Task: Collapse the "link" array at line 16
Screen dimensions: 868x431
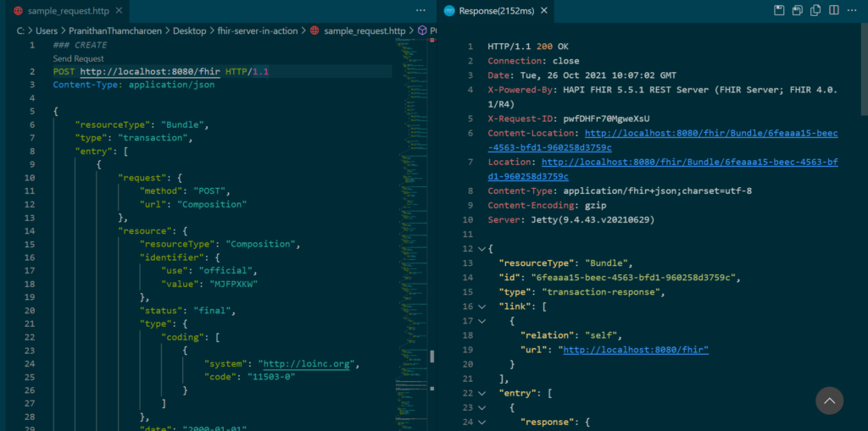Action: click(481, 306)
